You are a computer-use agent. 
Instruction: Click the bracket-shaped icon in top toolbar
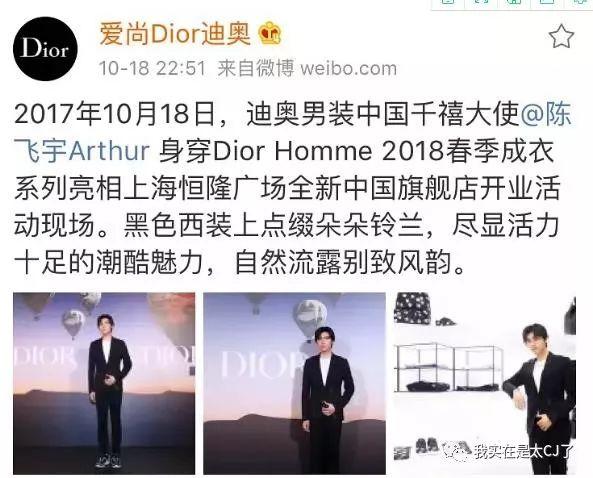click(482, 2)
